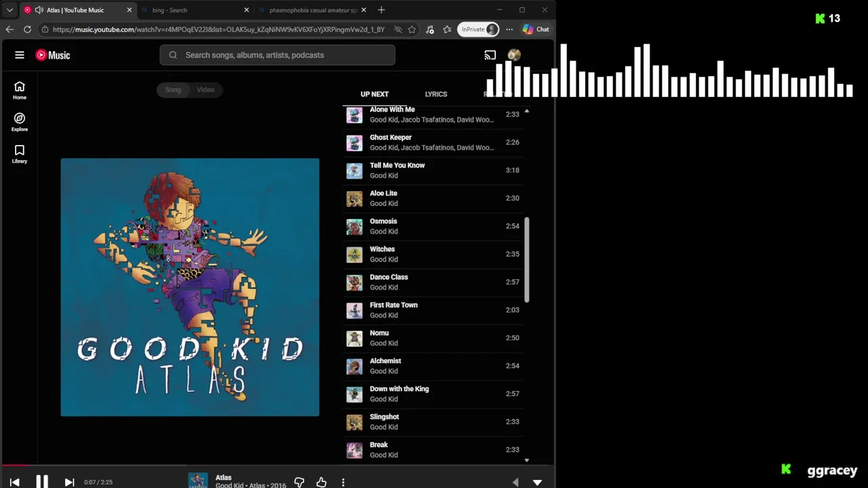Screen dimensions: 868x488
Task: Open the YouTube Music hamburger guide menu
Action: 20,55
